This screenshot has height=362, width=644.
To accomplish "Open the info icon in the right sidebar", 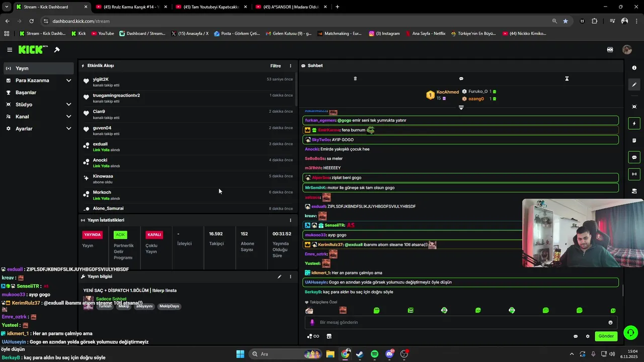I will (634, 68).
